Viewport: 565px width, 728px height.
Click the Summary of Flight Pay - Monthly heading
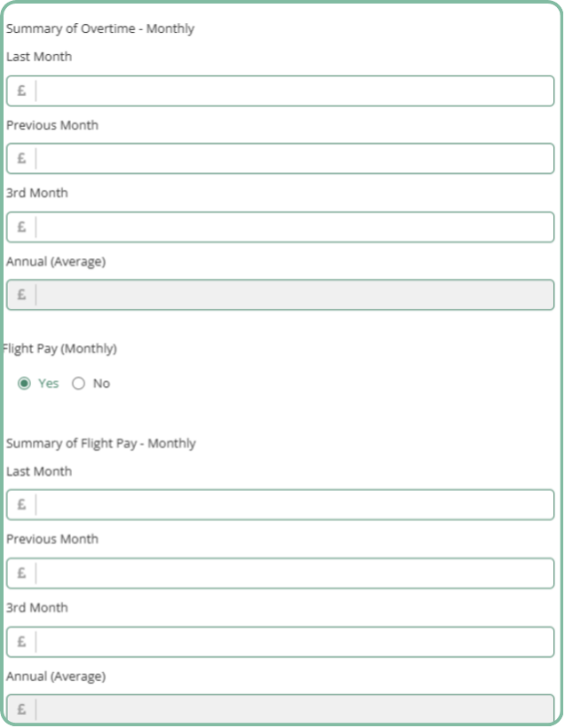[x=100, y=444]
